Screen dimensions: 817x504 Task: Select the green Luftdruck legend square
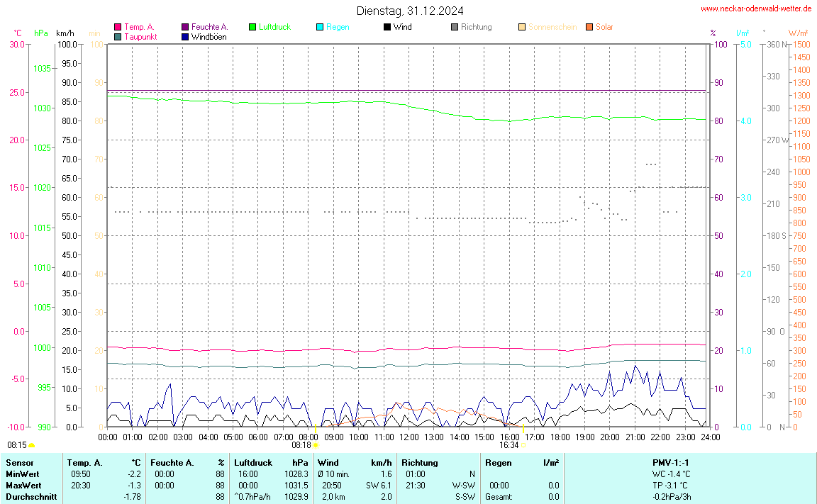(x=252, y=27)
